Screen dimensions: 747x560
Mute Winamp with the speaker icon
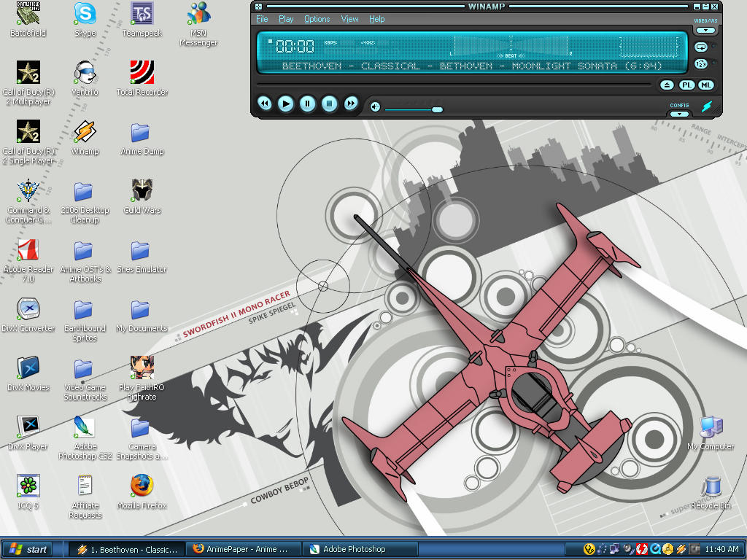(376, 106)
